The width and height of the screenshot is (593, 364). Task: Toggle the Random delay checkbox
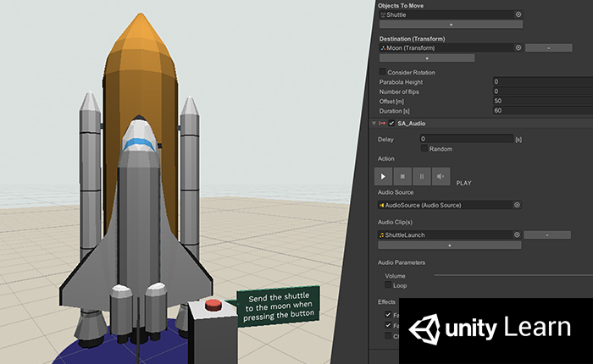[424, 149]
